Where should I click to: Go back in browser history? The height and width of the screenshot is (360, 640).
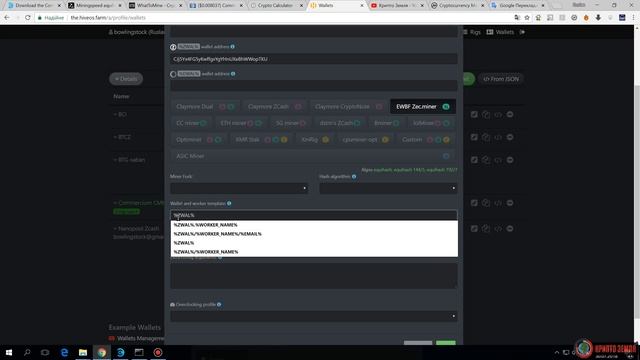[x=7, y=18]
